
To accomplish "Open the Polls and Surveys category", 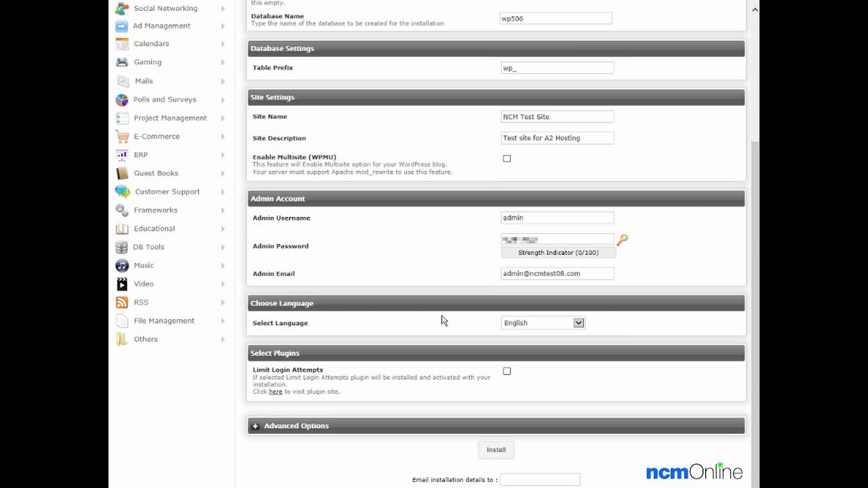I will [165, 100].
